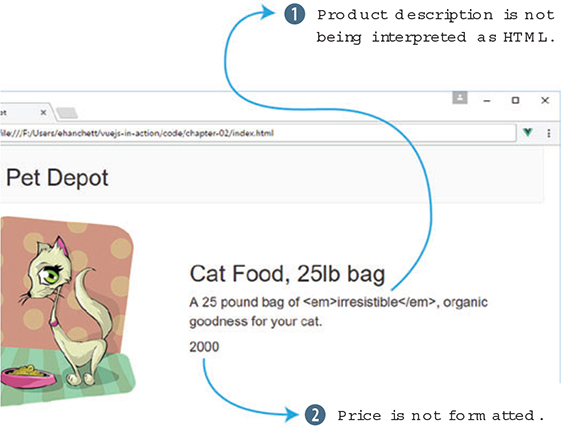Minimize the browser window
Viewport: 561px width, 427px height.
[x=487, y=101]
